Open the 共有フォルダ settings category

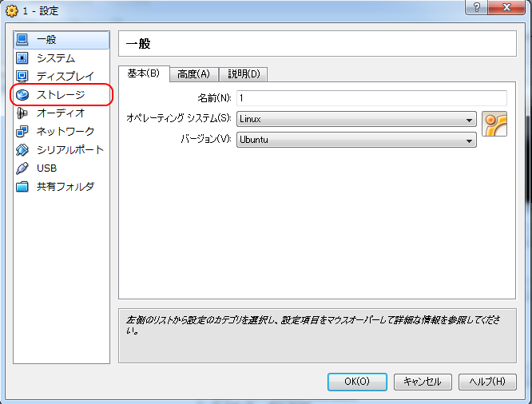pyautogui.click(x=62, y=186)
